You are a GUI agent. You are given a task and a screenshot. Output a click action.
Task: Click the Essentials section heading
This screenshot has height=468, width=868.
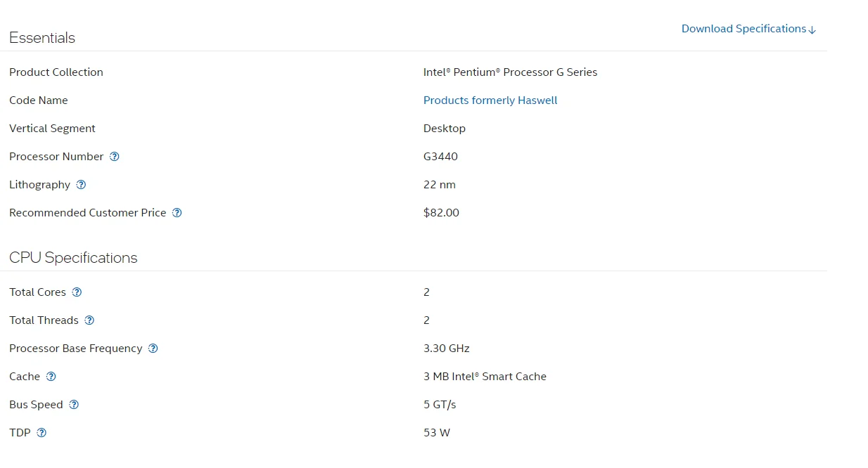(x=42, y=38)
